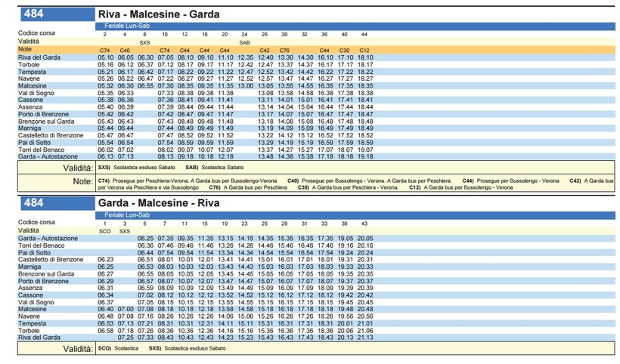This screenshot has width=620, height=364.
Task: Click note code C42 under trip 26
Action: (x=265, y=51)
